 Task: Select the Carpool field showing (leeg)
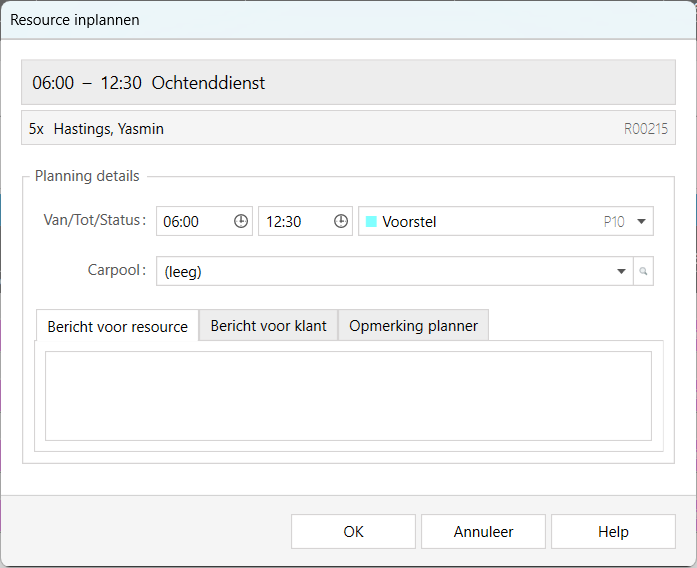coord(385,271)
